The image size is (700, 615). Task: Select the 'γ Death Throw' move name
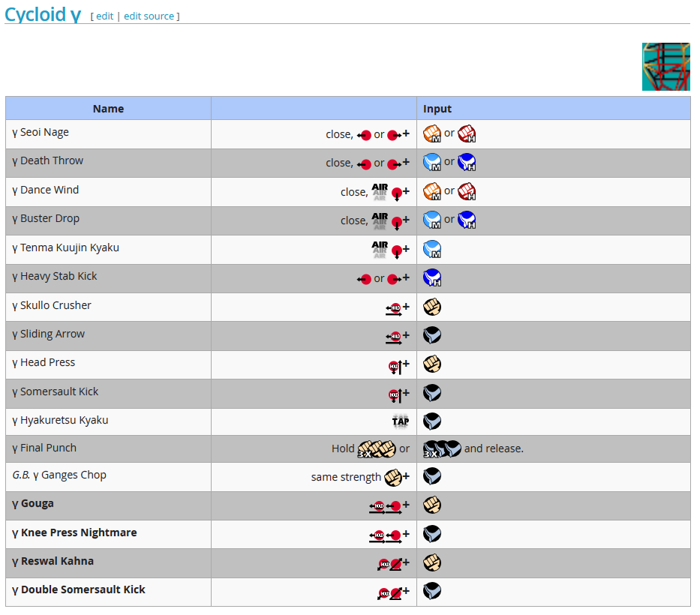[x=48, y=161]
